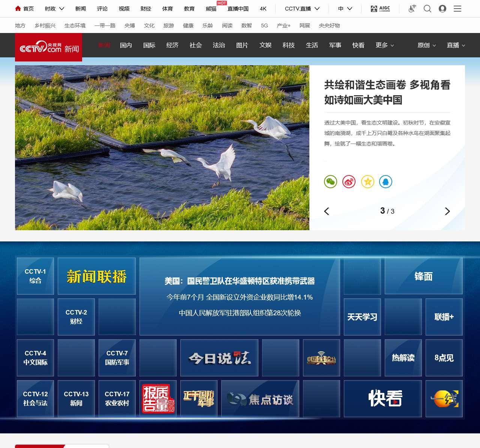Click the accessibility wheelchair icon
The width and height of the screenshot is (480, 448).
pyautogui.click(x=412, y=9)
